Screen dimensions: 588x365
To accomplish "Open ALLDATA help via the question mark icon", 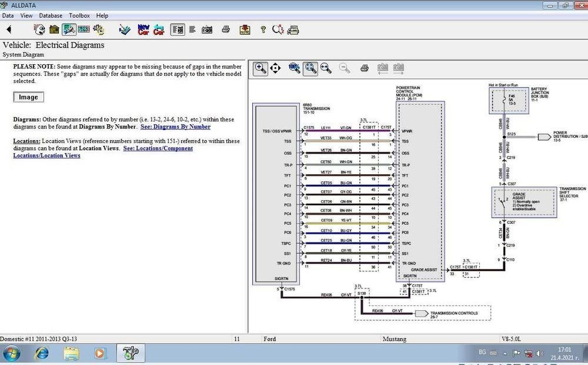I will point(262,29).
